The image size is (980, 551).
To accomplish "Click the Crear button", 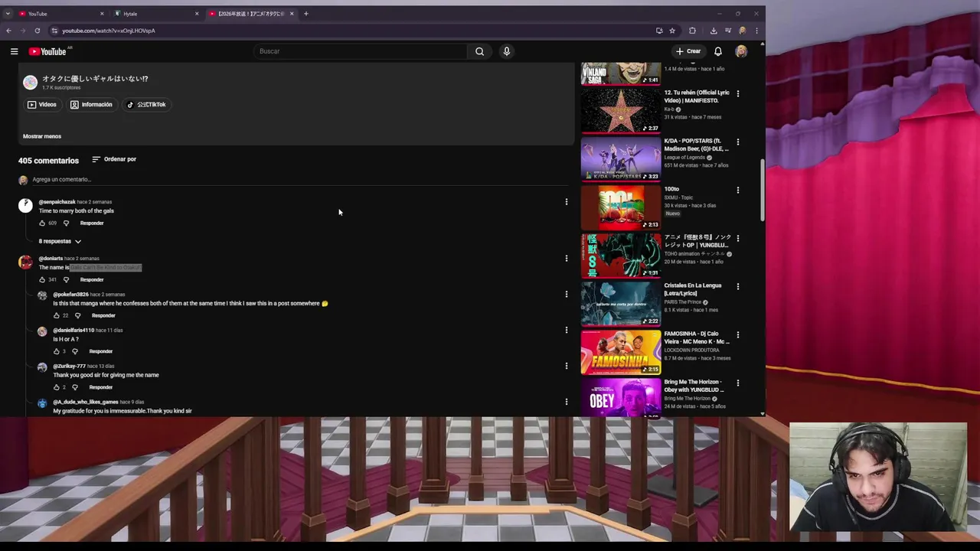I will [688, 51].
